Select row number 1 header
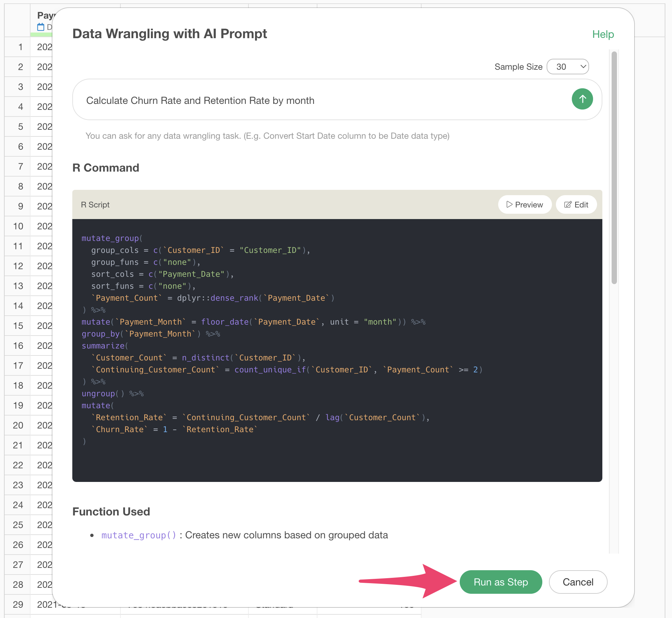Image resolution: width=672 pixels, height=618 pixels. [x=20, y=47]
